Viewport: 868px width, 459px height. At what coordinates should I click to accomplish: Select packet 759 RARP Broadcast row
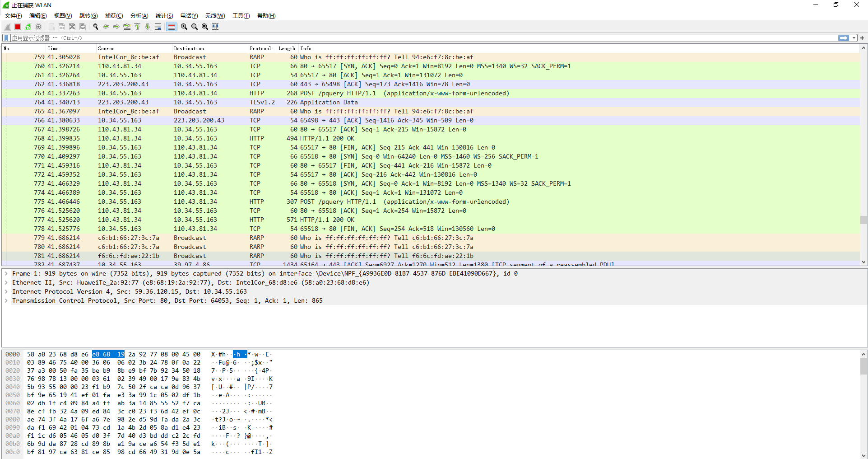coord(431,57)
